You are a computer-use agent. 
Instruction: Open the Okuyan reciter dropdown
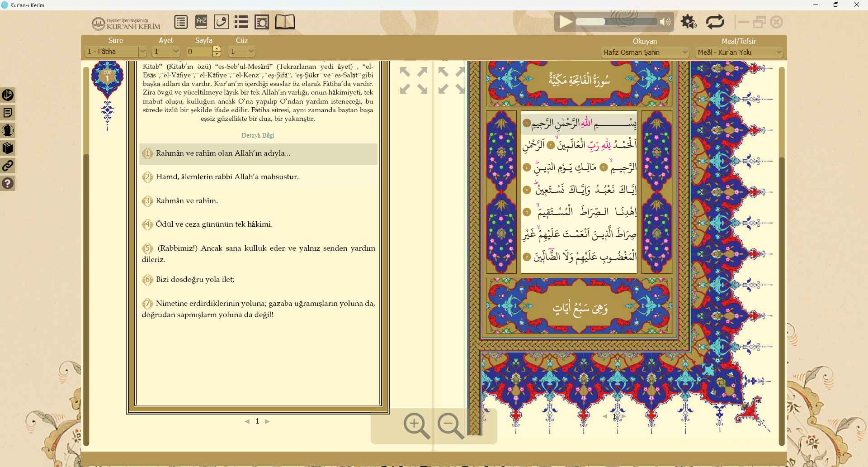click(645, 52)
